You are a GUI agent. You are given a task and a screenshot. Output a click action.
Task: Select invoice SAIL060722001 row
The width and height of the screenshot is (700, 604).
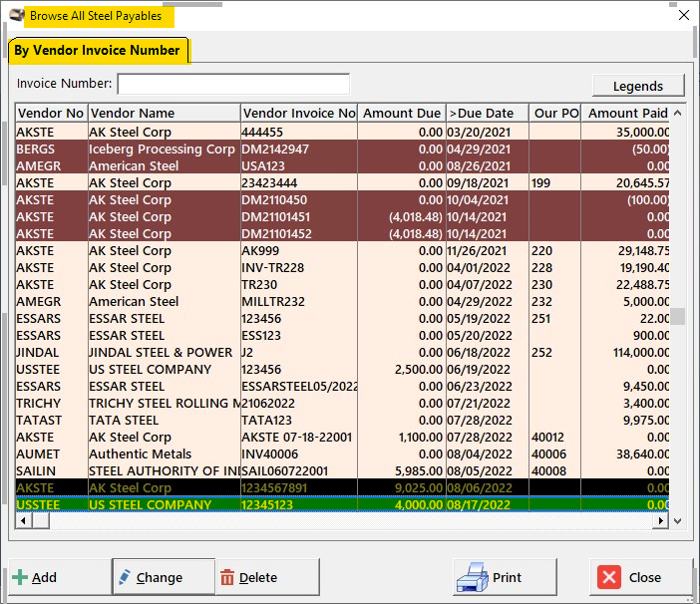coord(342,471)
